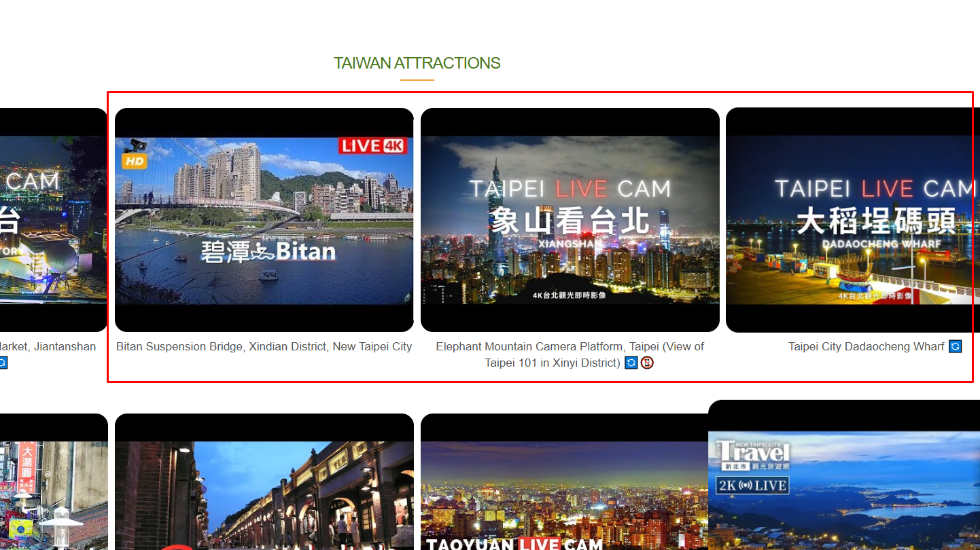Screen dimensions: 980x550
Task: Click the 2K LIVE badge on the New Taipei thumbnail
Action: pos(753,485)
